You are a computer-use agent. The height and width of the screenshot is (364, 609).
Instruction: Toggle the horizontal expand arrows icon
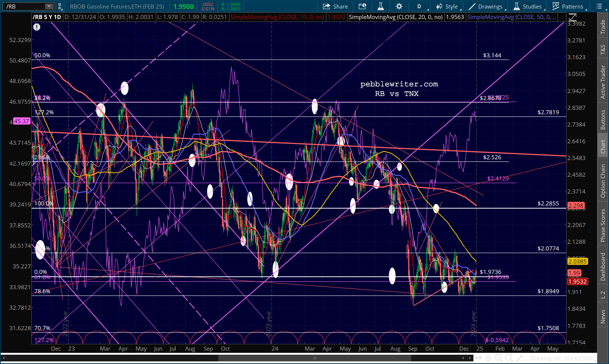click(x=478, y=358)
